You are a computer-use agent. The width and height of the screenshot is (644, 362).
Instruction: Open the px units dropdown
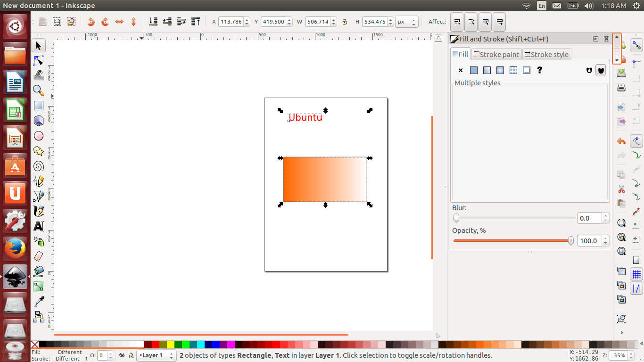click(407, 22)
